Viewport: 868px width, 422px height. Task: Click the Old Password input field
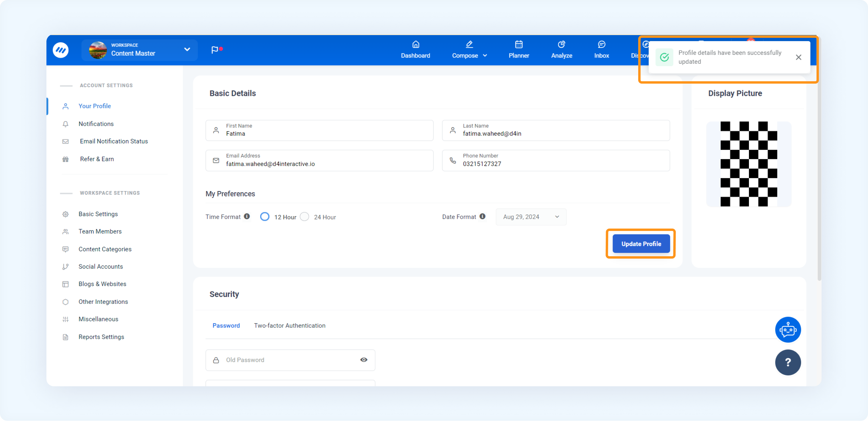290,361
